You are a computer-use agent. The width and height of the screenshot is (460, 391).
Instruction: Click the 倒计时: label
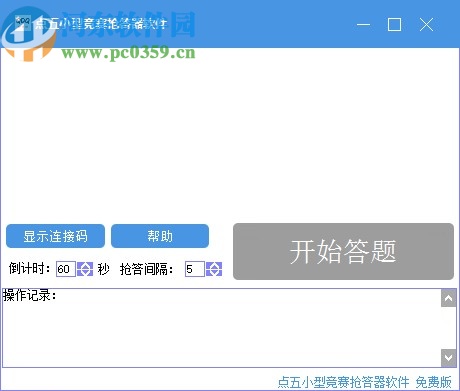[x=29, y=268]
